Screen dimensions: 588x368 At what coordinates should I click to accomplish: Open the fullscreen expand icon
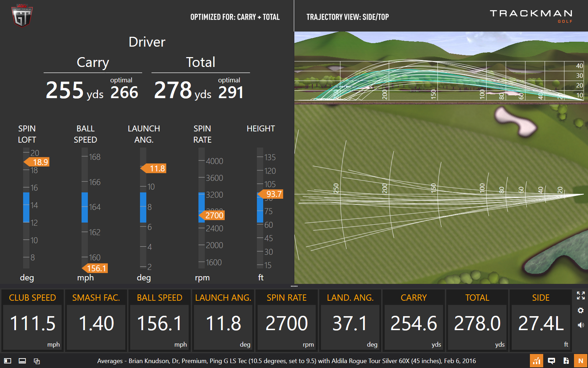click(581, 295)
